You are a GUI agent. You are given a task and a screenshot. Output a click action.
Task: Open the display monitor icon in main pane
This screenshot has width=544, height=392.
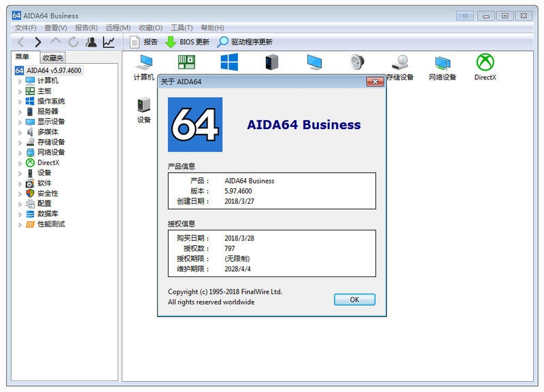point(314,63)
